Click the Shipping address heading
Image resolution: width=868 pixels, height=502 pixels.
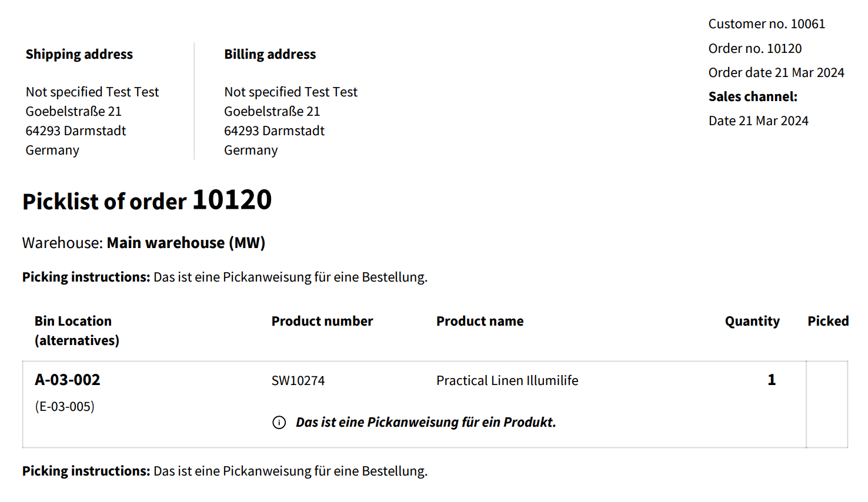coord(79,55)
